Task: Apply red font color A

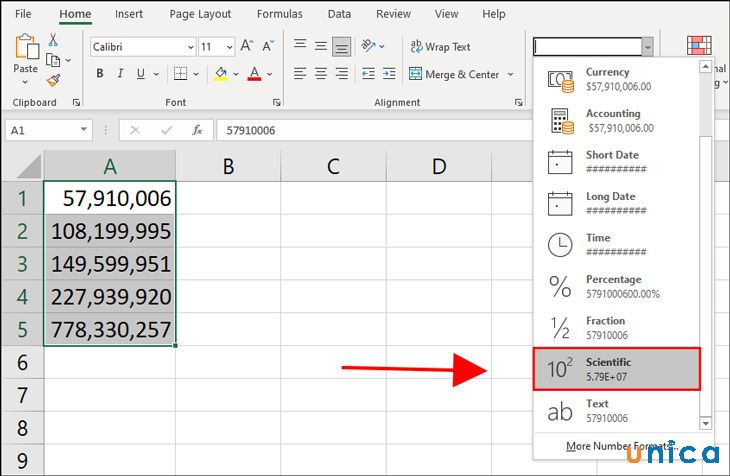Action: coord(254,74)
